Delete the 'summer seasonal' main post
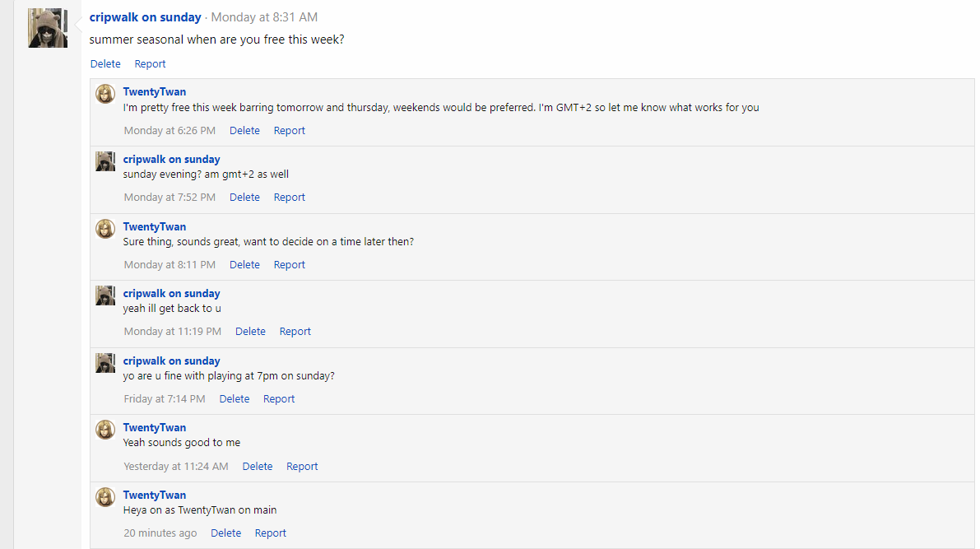The height and width of the screenshot is (549, 980). click(105, 64)
